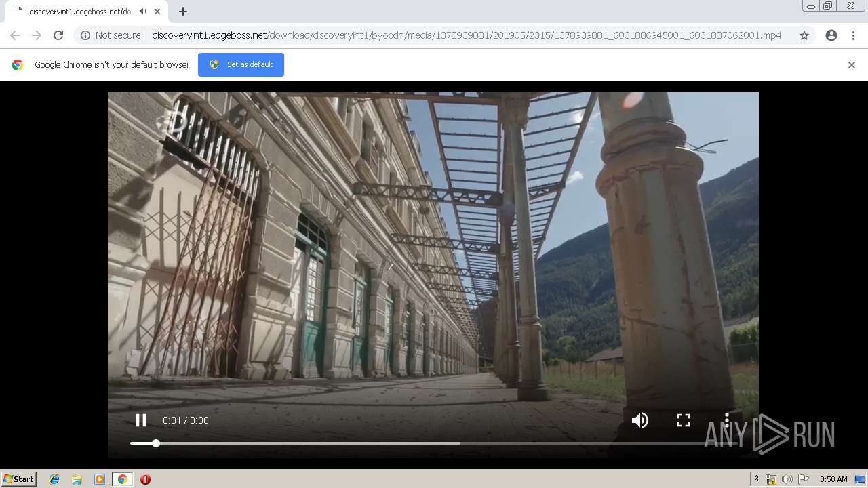Image resolution: width=868 pixels, height=488 pixels.
Task: Open Windows Explorer folder in taskbar
Action: click(x=77, y=479)
